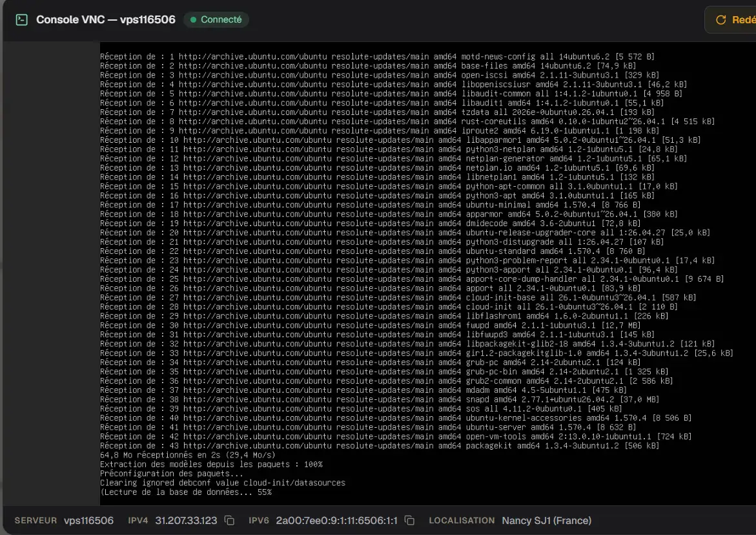Click the console line for netplan.io package
This screenshot has height=535, width=756.
[377, 167]
